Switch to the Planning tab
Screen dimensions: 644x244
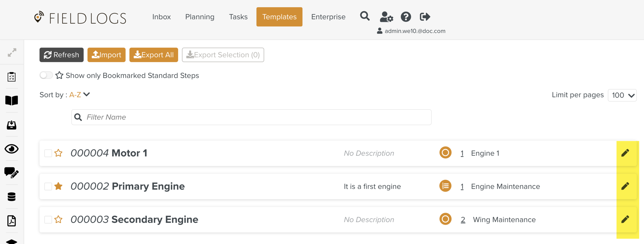[200, 17]
